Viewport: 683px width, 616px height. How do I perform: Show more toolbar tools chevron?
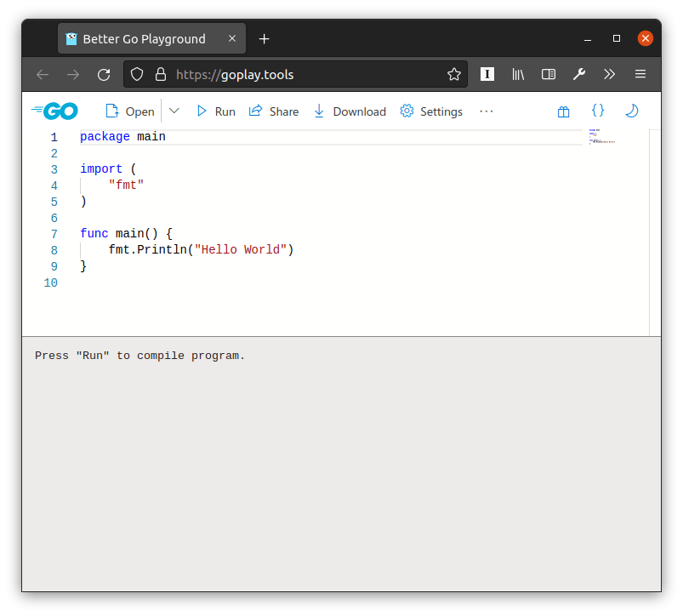pos(609,74)
